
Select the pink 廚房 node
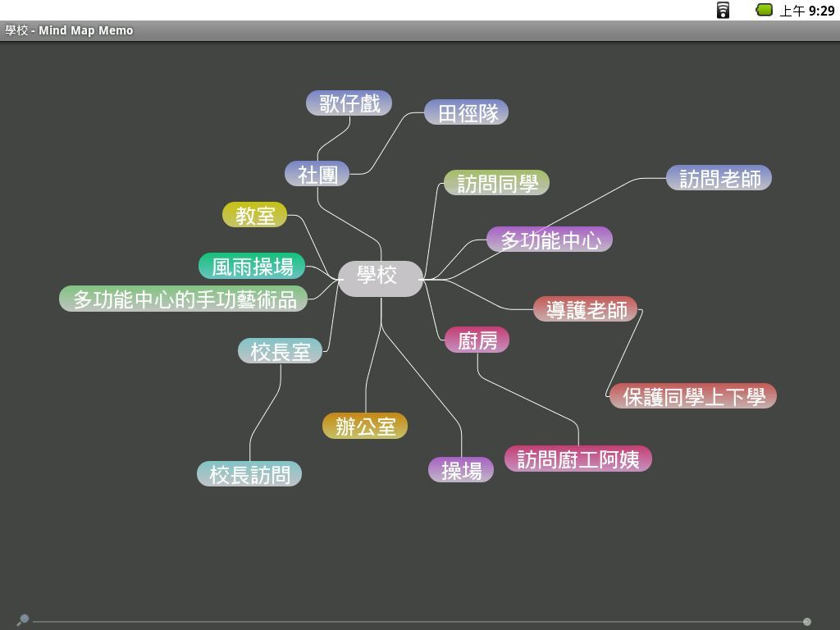tap(477, 340)
